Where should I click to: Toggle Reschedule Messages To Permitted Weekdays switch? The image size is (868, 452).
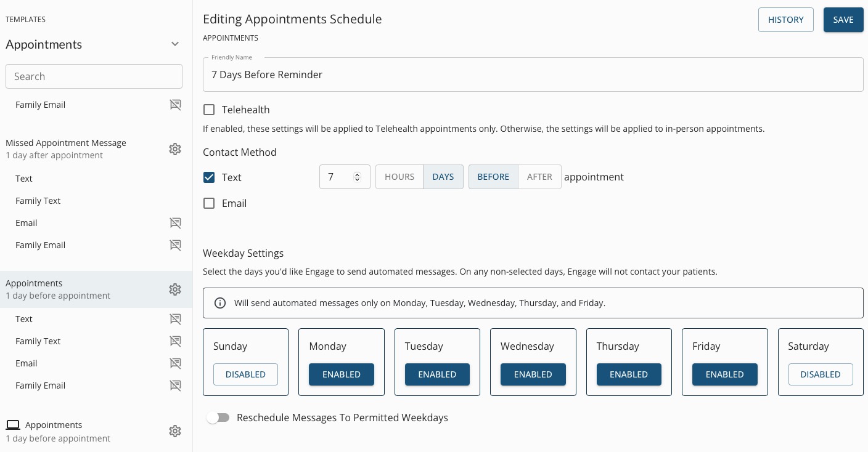[218, 418]
